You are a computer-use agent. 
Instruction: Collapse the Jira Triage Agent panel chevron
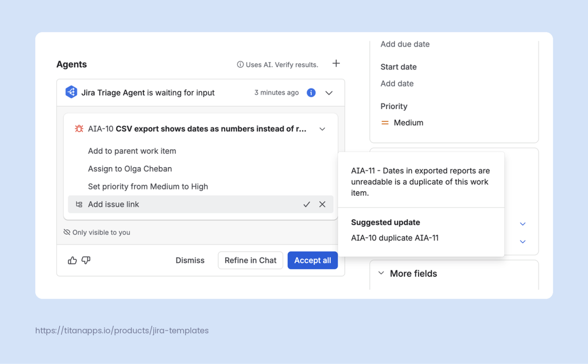[x=329, y=93]
